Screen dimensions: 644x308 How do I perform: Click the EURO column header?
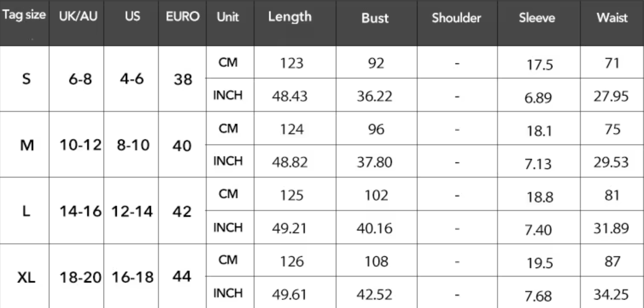[182, 17]
